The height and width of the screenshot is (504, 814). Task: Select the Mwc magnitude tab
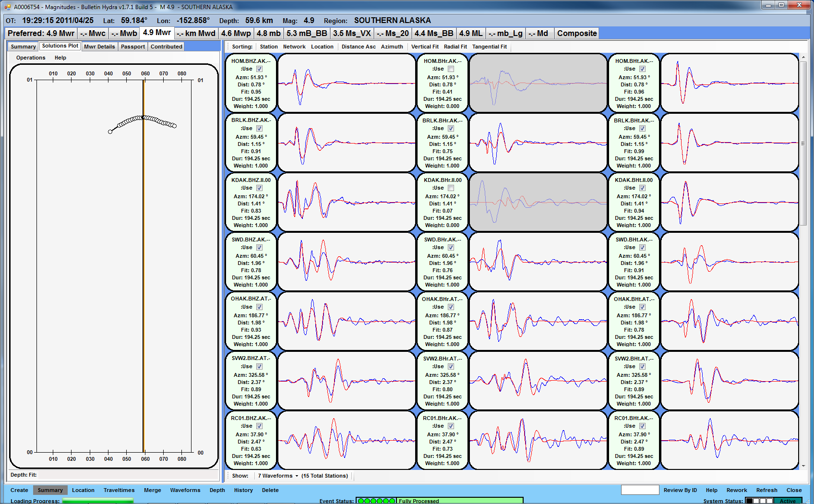pos(93,33)
